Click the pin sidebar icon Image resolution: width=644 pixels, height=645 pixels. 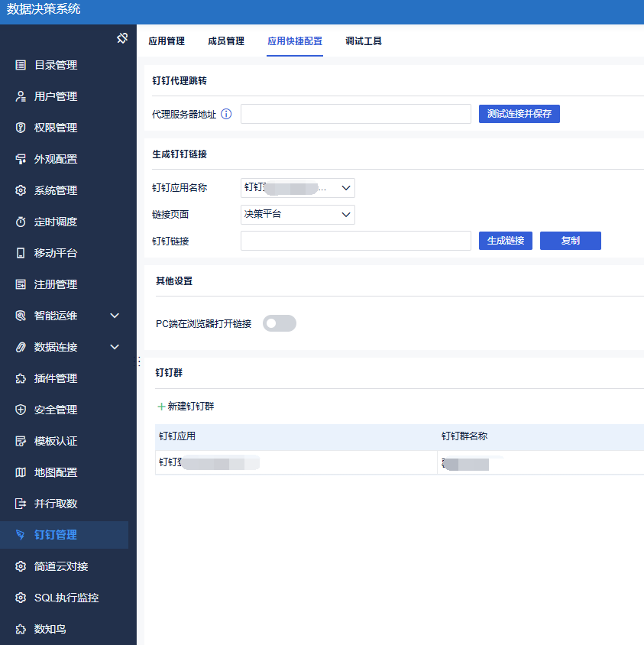coord(122,38)
